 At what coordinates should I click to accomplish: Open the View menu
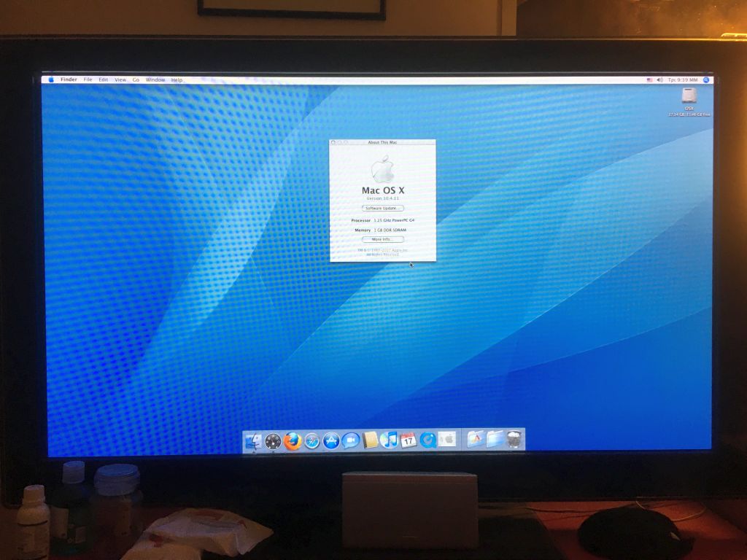120,80
